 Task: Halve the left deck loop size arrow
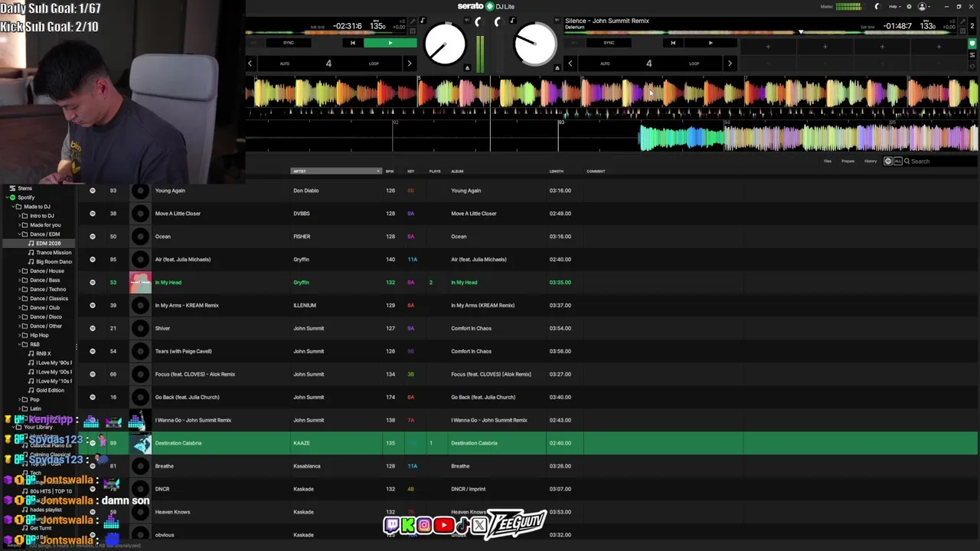250,64
